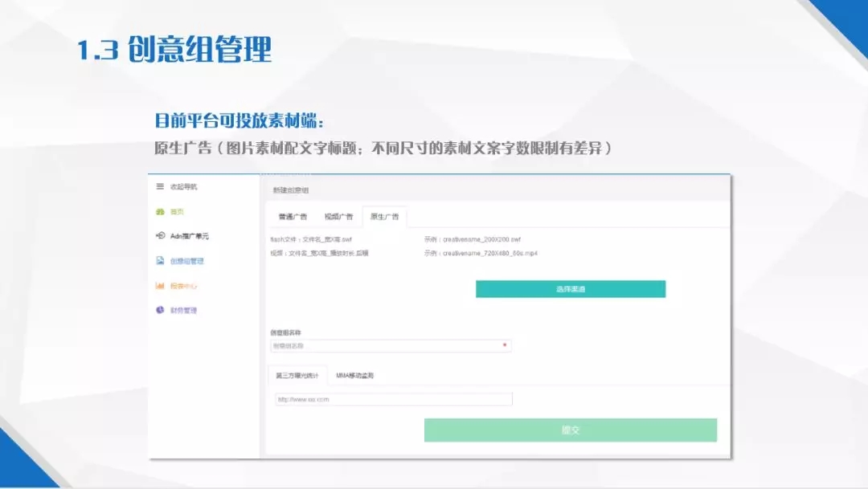The width and height of the screenshot is (868, 489).
Task: Click the Adn推广单元 megaphone icon
Action: [x=158, y=236]
